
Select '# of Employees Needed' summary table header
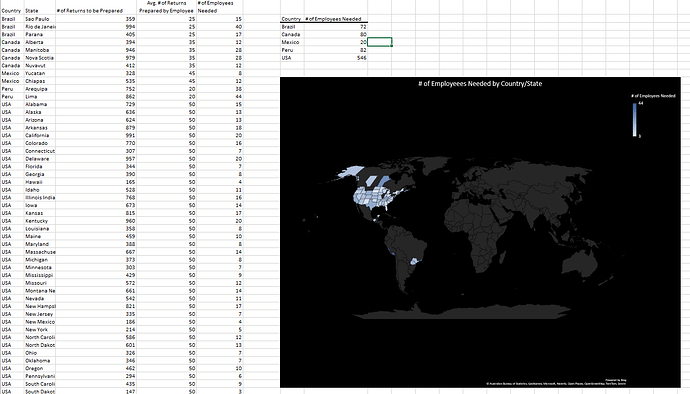(x=333, y=19)
